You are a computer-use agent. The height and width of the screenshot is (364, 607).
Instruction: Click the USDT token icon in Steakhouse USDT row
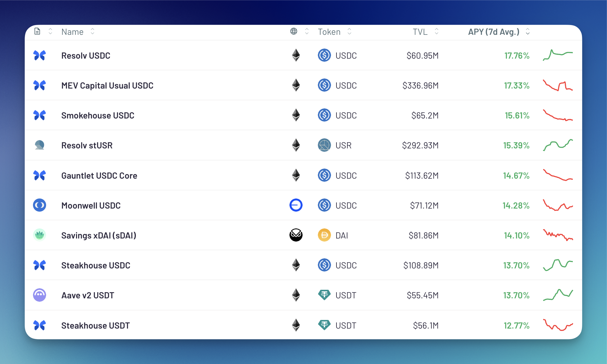coord(324,325)
